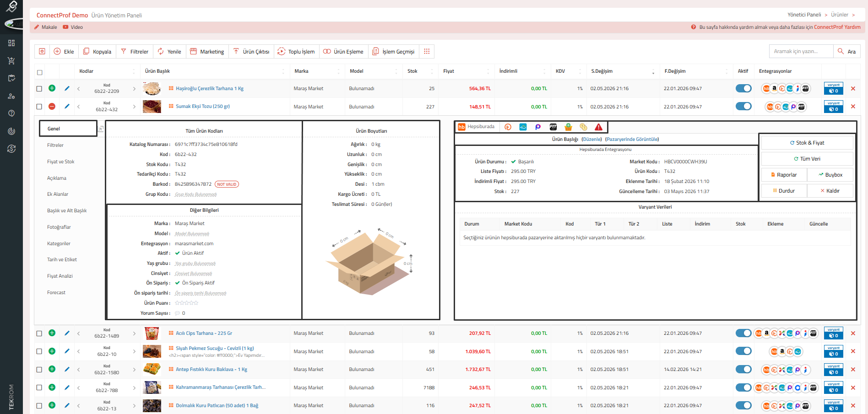Delete the Antep Fıstıklı Kuru Baklava row
Screen dimensions: 868x414
tap(853, 369)
